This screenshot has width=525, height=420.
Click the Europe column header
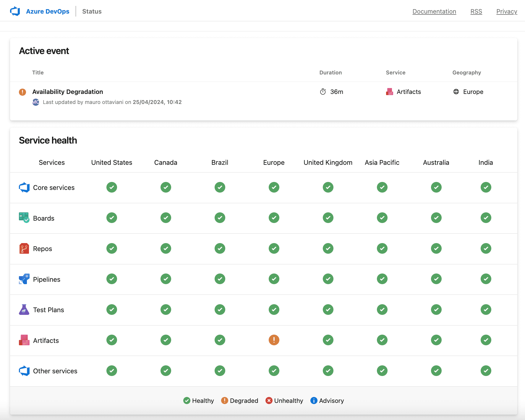tap(274, 162)
